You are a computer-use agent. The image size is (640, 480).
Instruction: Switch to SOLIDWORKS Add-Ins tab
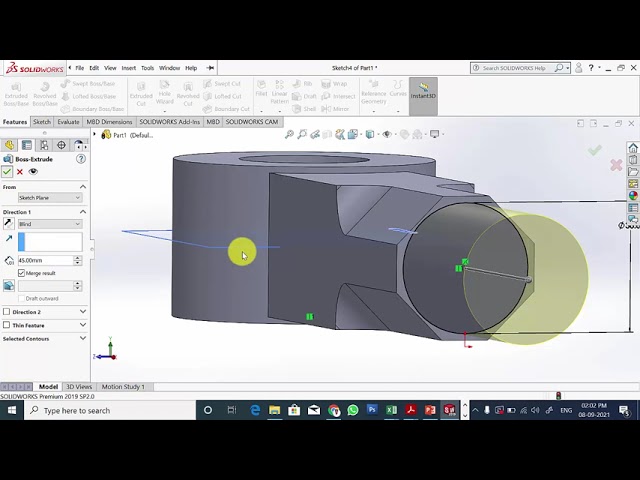tap(169, 122)
